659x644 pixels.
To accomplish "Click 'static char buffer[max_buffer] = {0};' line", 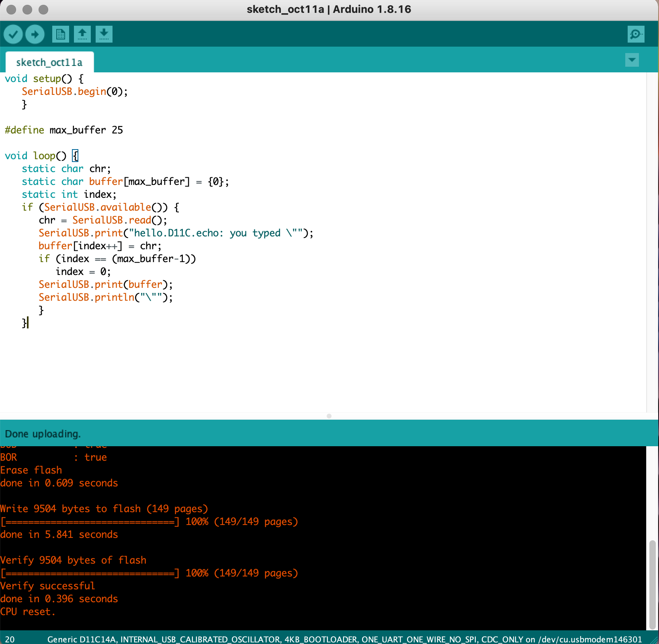I will point(125,182).
